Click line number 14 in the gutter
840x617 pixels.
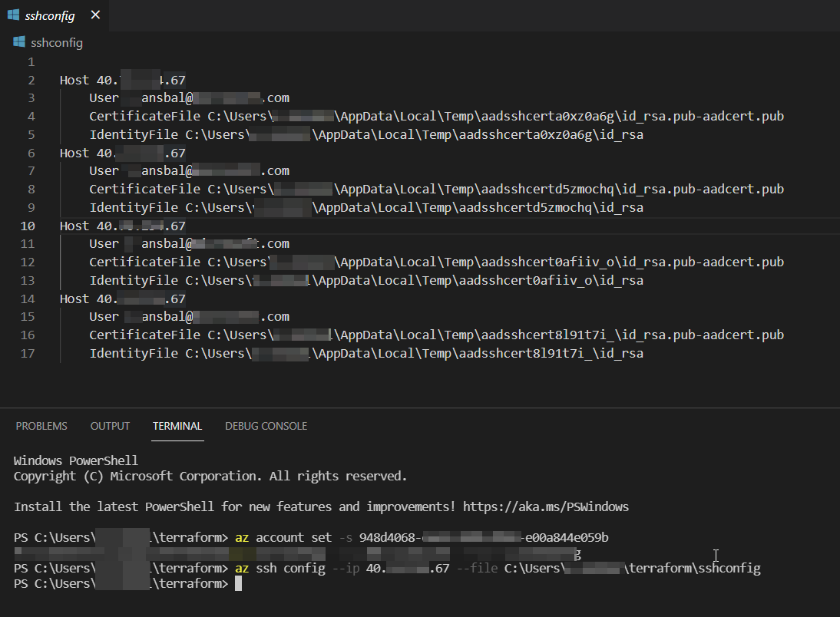[28, 299]
